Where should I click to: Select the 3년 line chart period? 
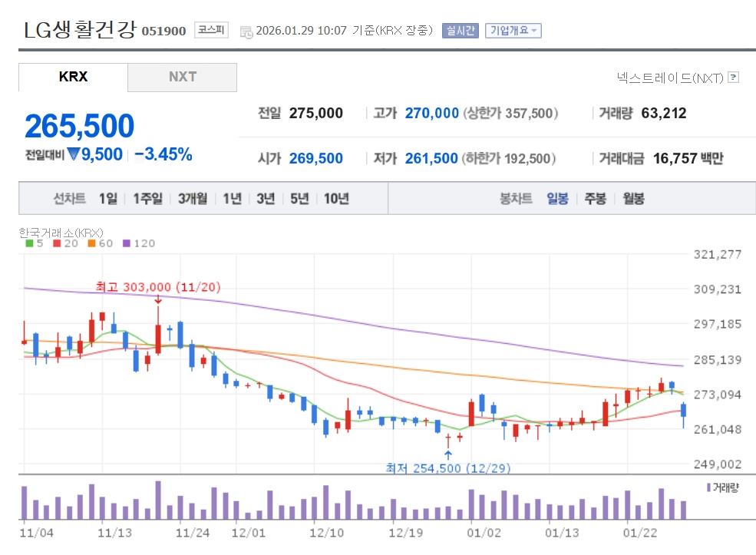266,198
